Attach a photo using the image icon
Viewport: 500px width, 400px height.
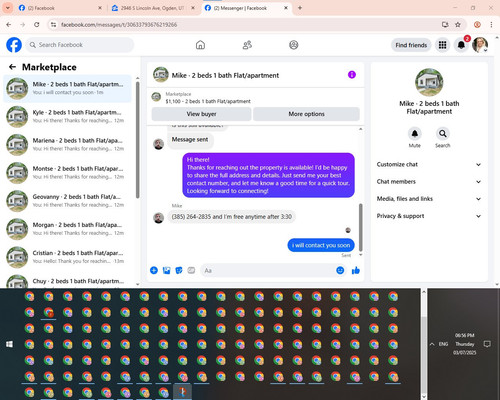(166, 270)
